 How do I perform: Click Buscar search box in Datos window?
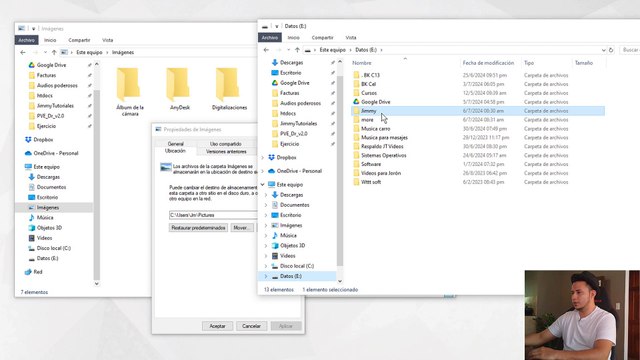coord(630,50)
